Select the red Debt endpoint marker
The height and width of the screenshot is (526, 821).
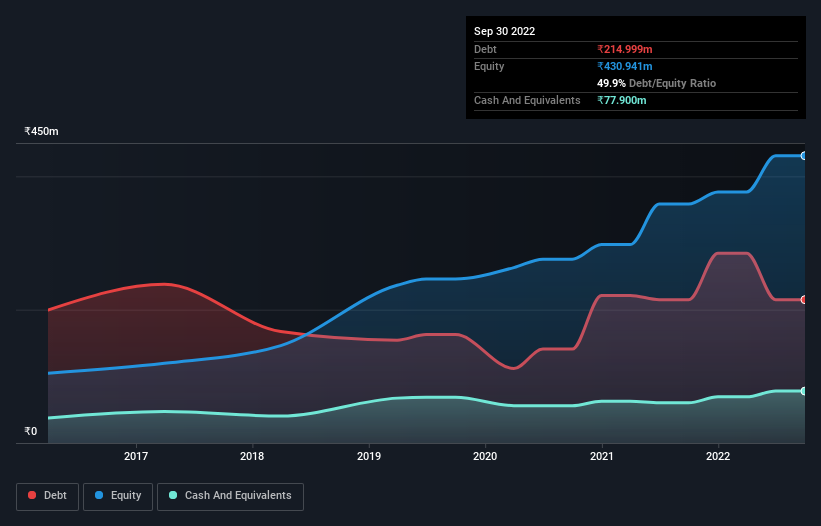tap(804, 300)
